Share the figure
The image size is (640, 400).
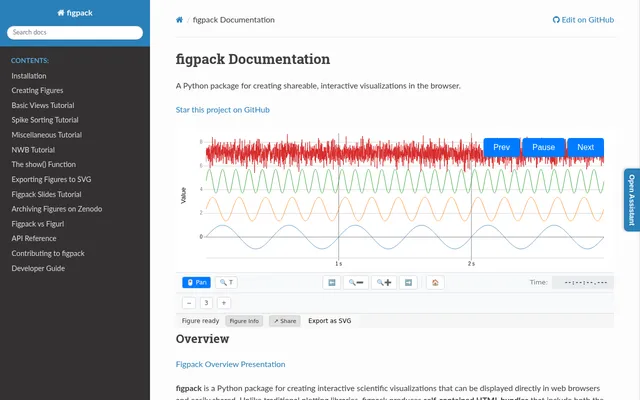(x=285, y=321)
